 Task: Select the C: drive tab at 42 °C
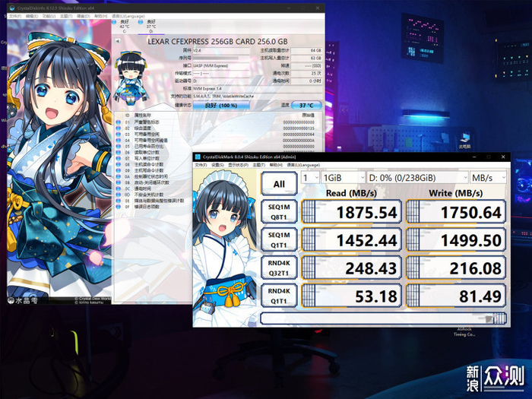[124, 27]
